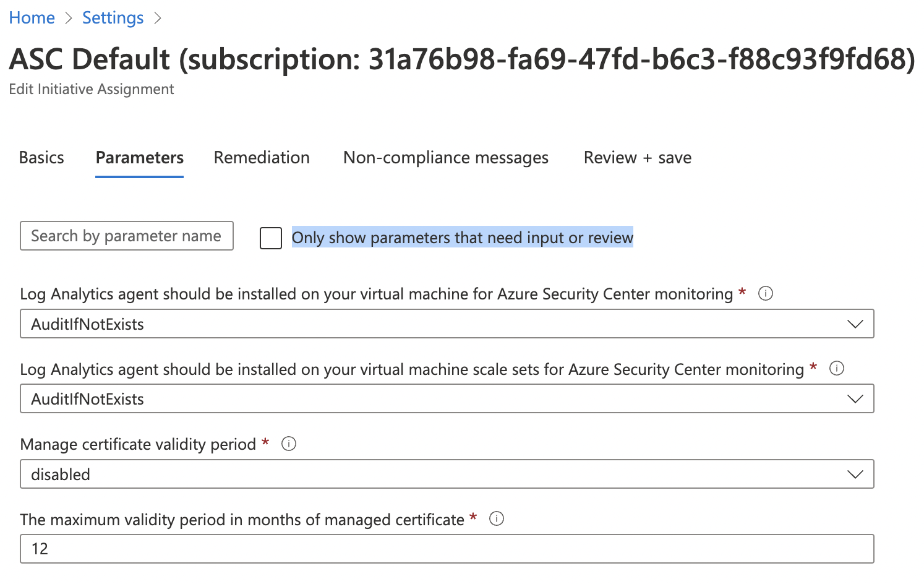
Task: Click the Search by parameter name field
Action: 126,236
